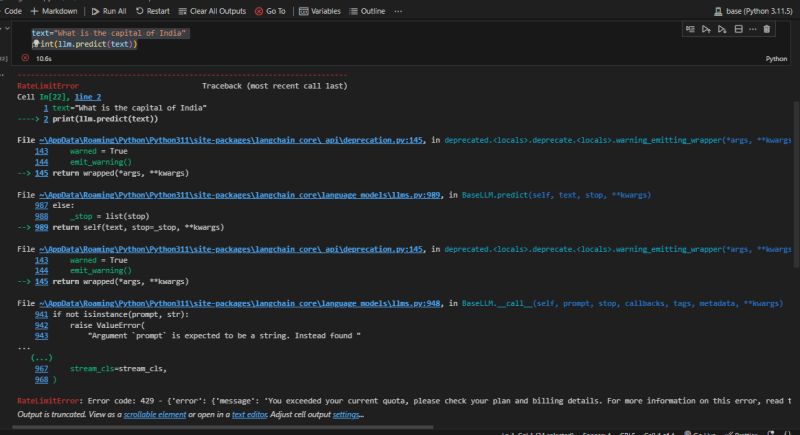Restart the notebook kernel
This screenshot has width=800, height=435.
coord(153,11)
